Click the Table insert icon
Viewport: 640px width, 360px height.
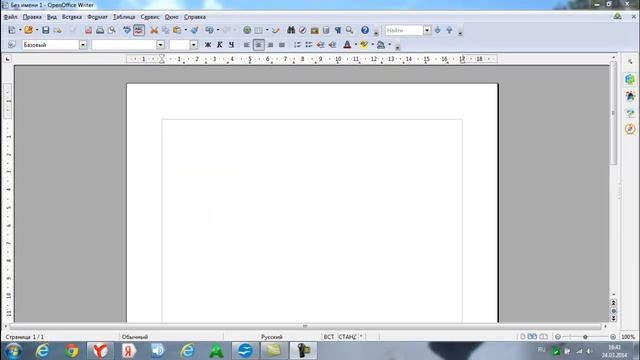coord(259,30)
